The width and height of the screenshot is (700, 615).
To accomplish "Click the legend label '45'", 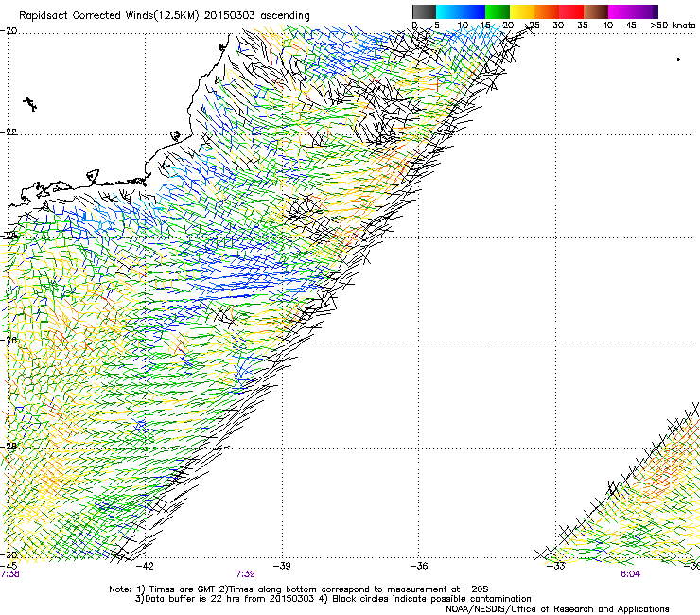I will pyautogui.click(x=631, y=26).
